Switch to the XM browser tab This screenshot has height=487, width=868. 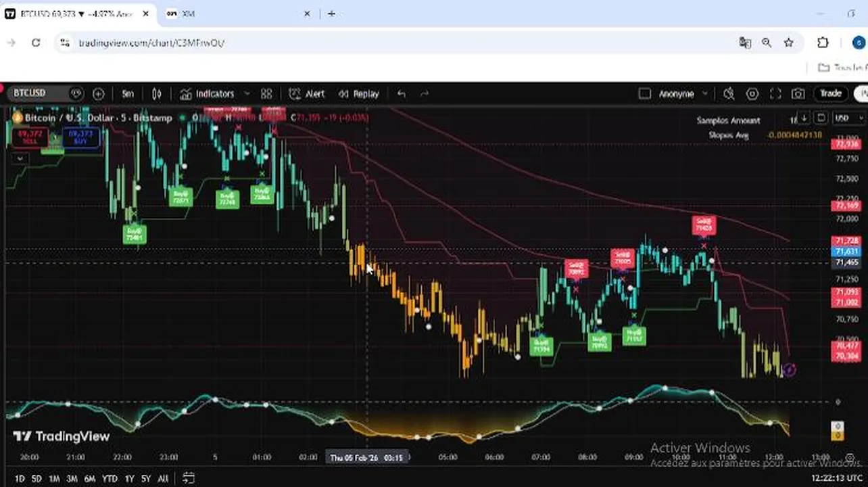tap(237, 14)
